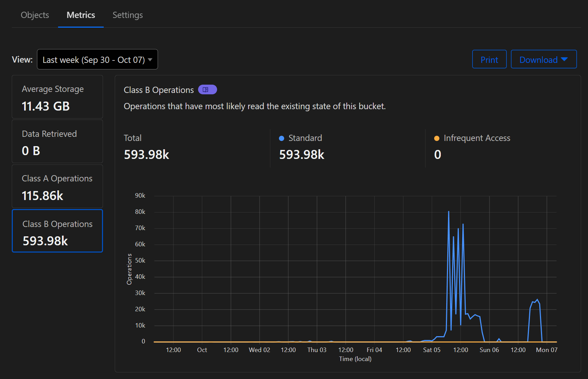588x379 pixels.
Task: Click the Sat 05 axis label
Action: point(432,350)
